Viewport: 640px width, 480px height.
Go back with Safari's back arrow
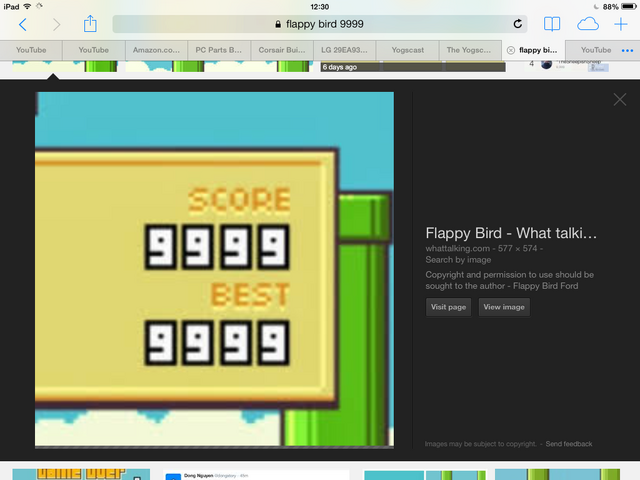click(22, 24)
